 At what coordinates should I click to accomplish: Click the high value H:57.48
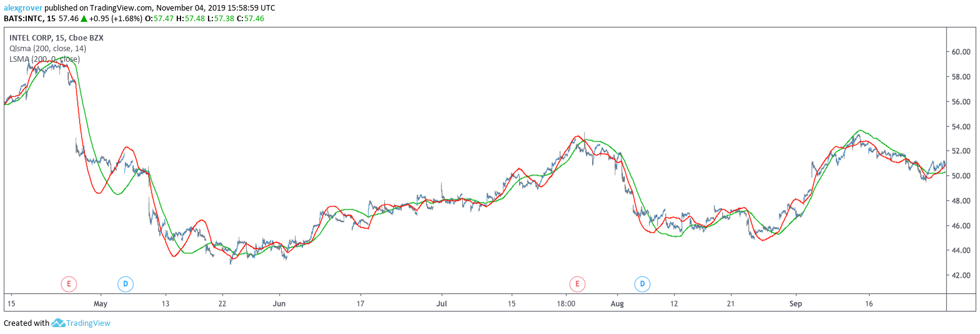191,19
